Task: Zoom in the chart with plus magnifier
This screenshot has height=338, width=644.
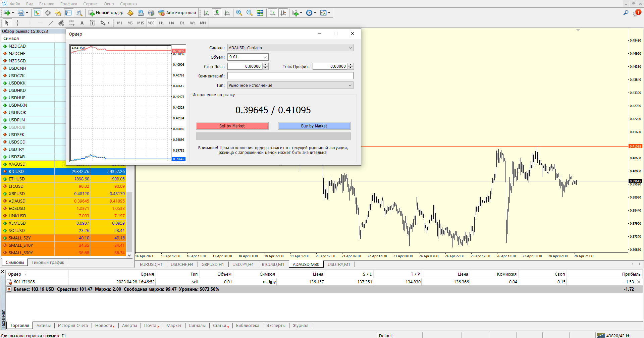Action: tap(239, 13)
